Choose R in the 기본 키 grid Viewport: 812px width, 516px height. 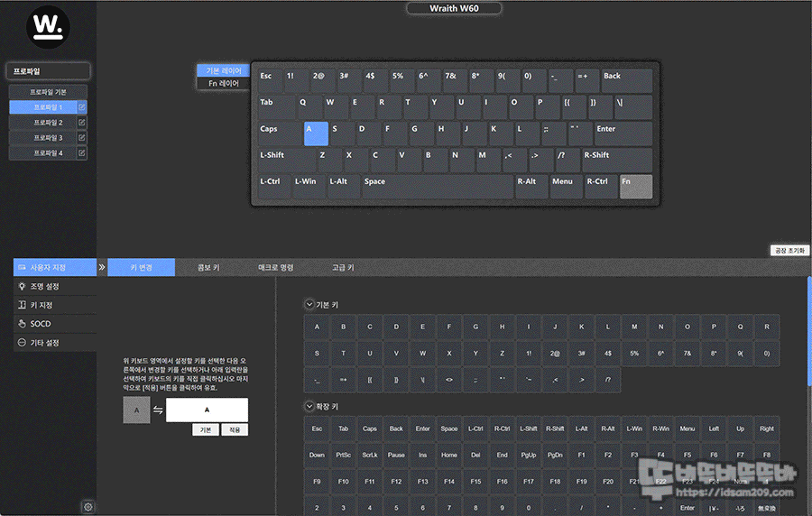(767, 327)
